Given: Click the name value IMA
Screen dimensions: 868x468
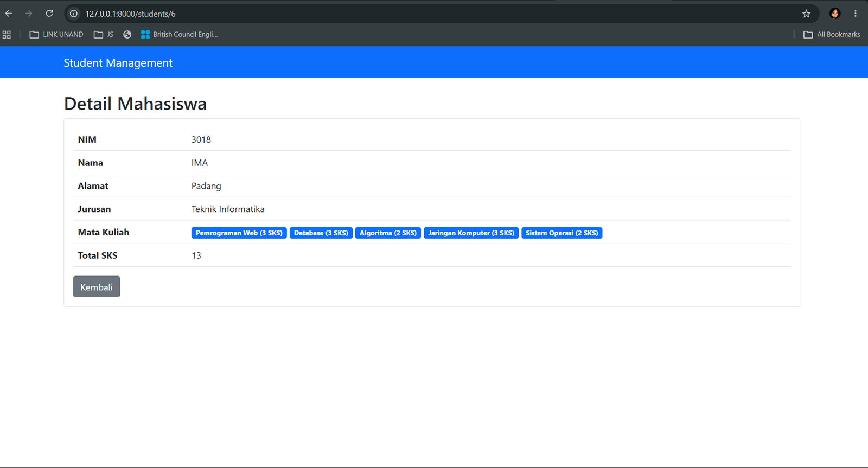Looking at the screenshot, I should 200,163.
